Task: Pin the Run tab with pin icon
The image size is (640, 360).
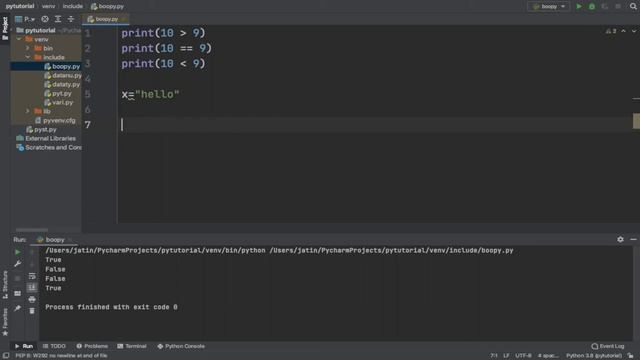Action: [x=18, y=308]
